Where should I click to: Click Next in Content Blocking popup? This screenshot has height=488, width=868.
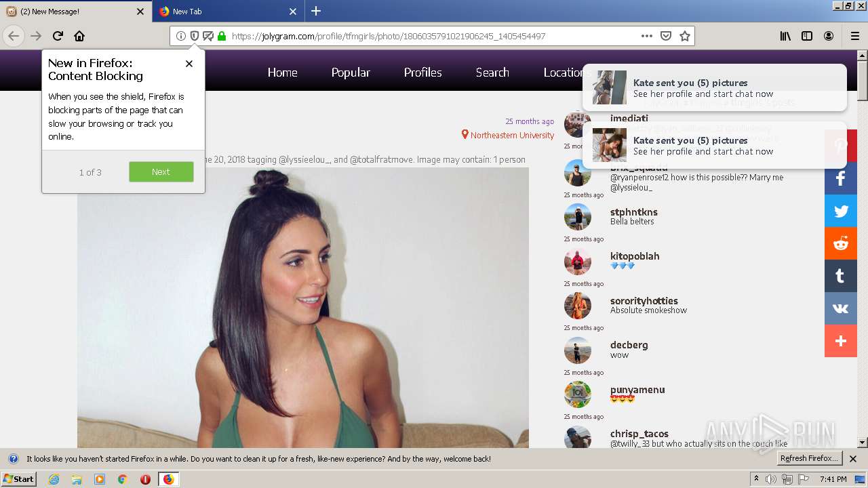161,171
